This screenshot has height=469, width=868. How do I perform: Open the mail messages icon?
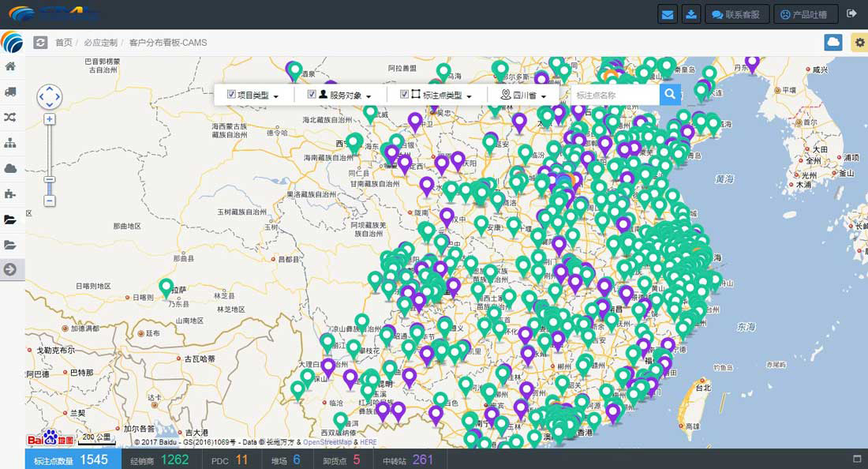[x=668, y=14]
